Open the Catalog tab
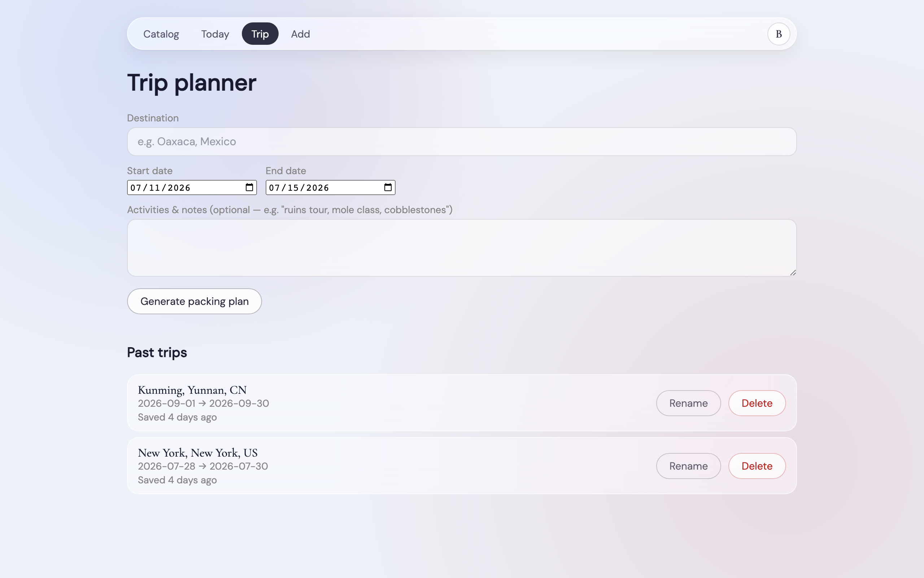The height and width of the screenshot is (578, 924). point(161,34)
